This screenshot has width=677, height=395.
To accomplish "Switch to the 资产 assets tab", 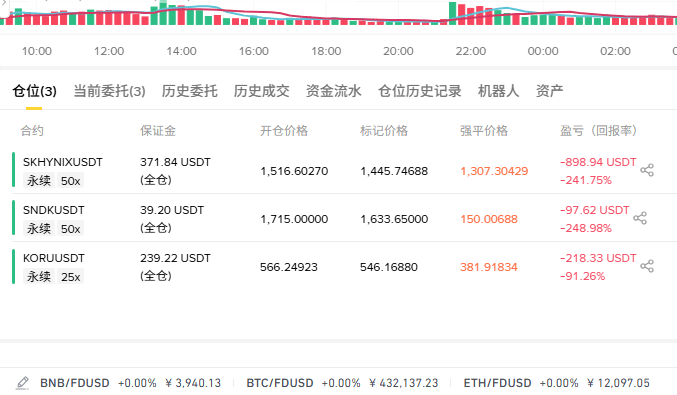I will pyautogui.click(x=549, y=91).
